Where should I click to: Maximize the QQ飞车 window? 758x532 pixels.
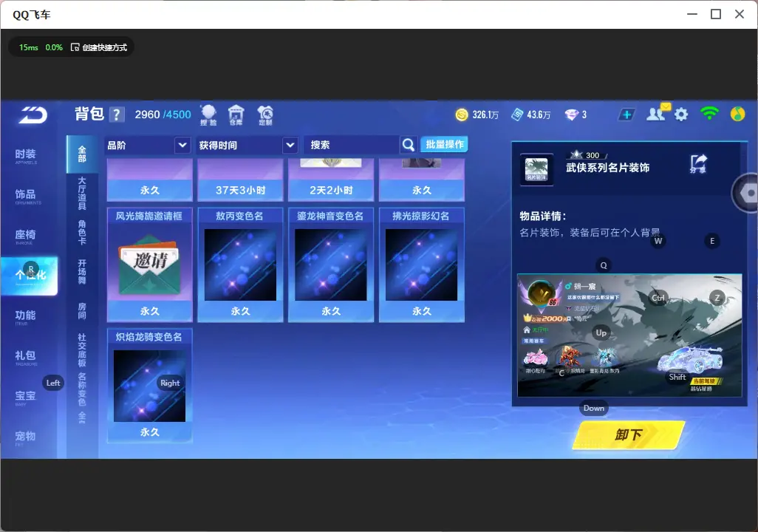tap(716, 14)
